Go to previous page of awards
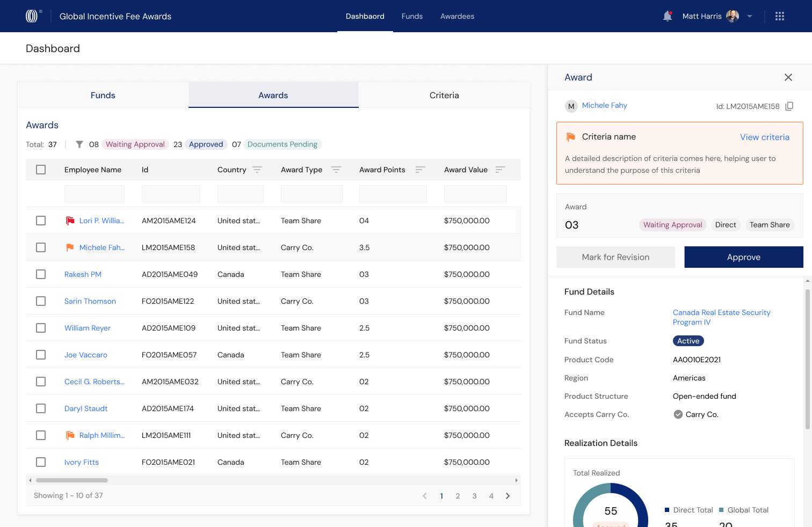Screen dimensions: 812x527 425,496
